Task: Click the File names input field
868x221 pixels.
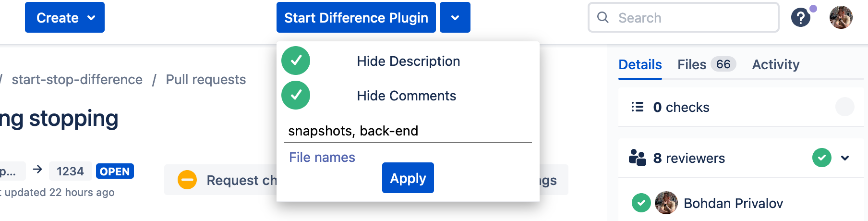Action: pos(408,131)
